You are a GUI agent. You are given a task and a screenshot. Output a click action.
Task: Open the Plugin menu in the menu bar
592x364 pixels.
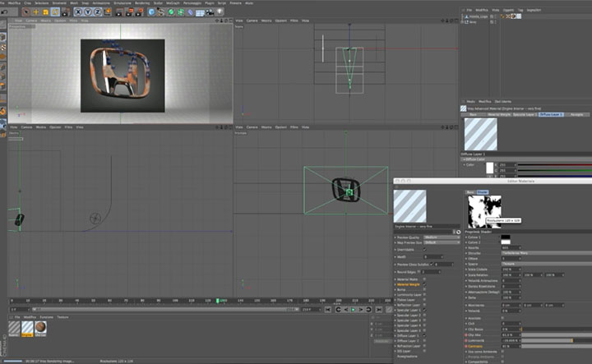pos(209,3)
